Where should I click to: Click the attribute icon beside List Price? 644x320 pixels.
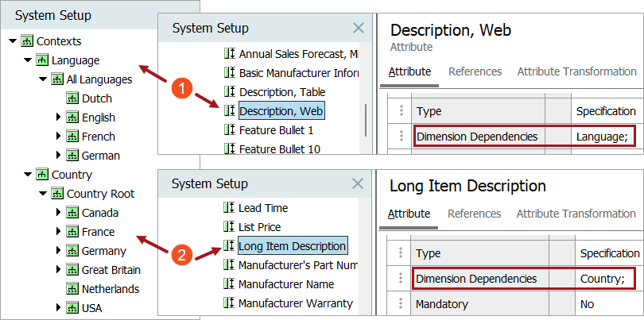click(230, 227)
